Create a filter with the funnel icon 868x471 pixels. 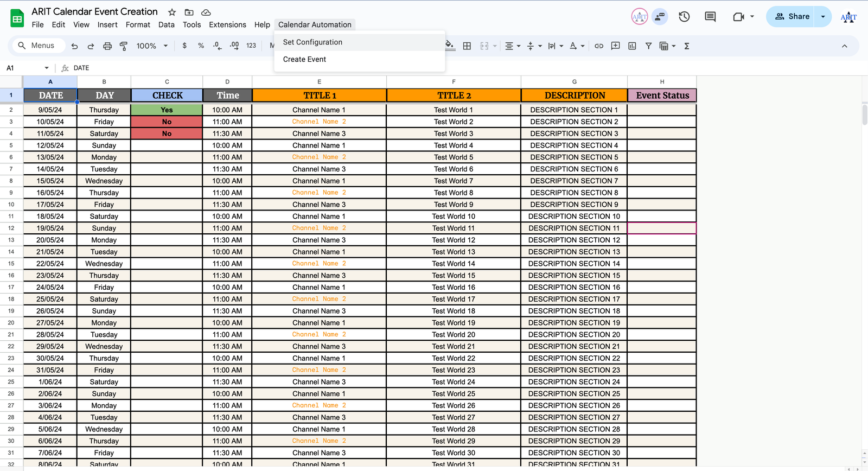tap(648, 46)
